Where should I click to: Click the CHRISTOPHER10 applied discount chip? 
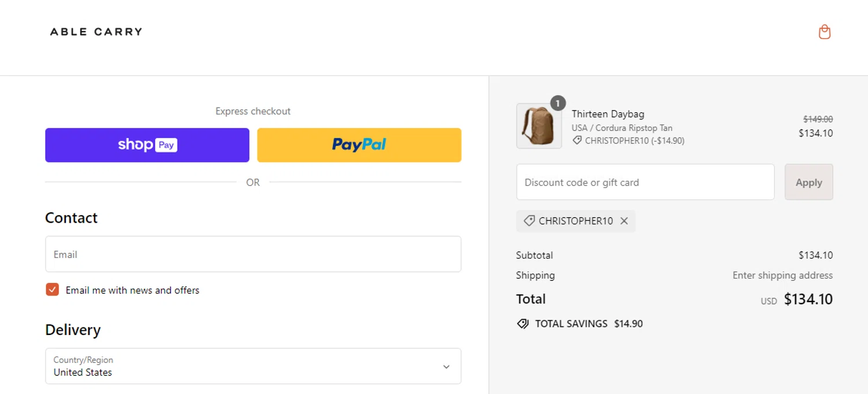[x=576, y=221]
